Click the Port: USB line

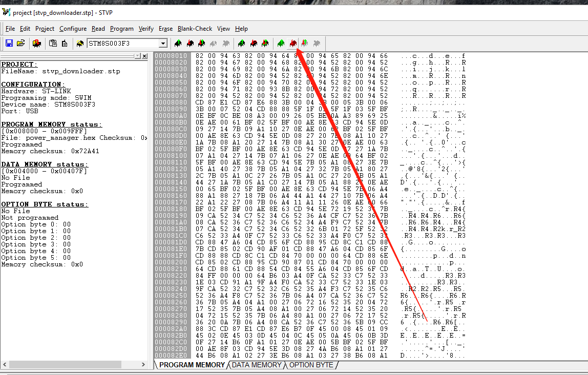(x=20, y=111)
